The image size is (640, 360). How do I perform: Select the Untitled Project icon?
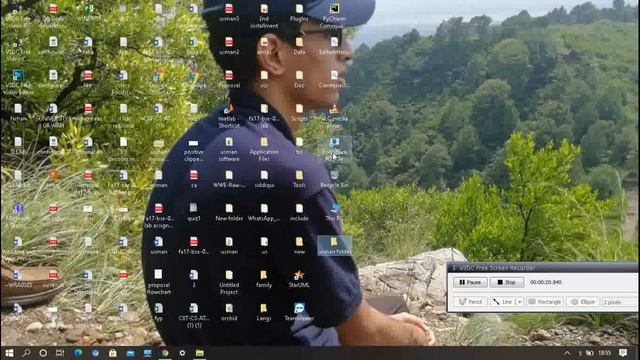click(229, 283)
